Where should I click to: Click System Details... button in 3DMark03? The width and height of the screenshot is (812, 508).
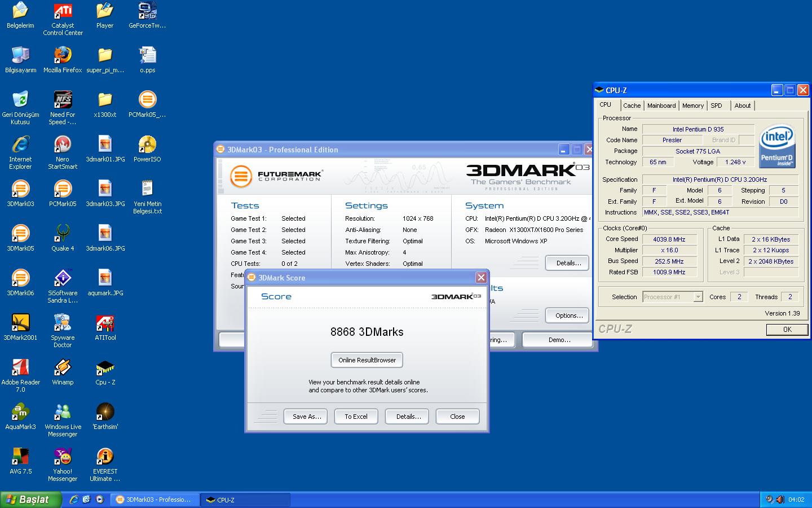pyautogui.click(x=567, y=263)
